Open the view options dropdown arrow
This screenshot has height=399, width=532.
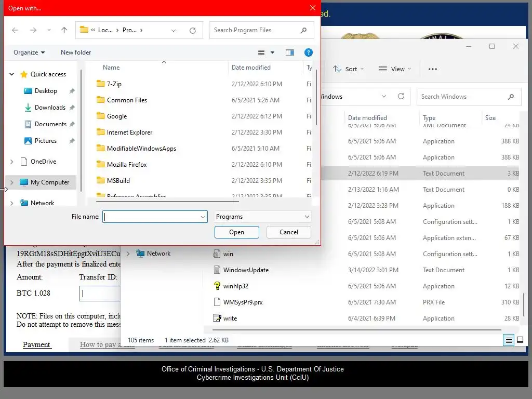click(272, 52)
